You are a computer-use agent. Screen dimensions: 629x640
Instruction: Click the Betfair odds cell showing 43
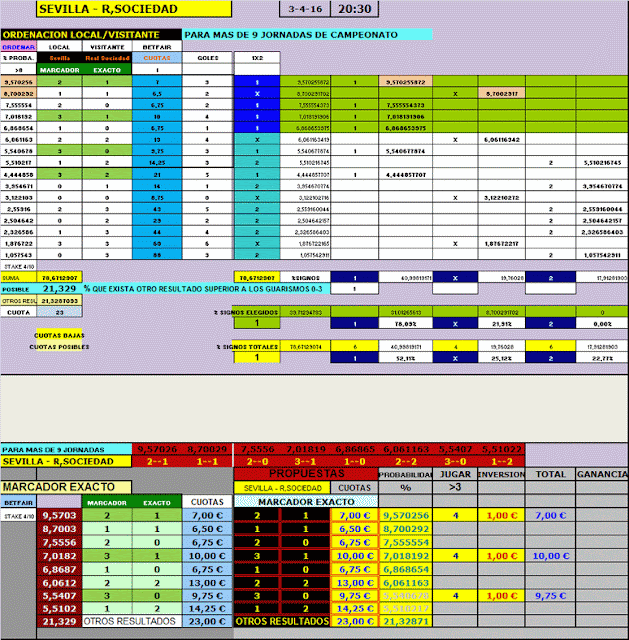coord(157,209)
